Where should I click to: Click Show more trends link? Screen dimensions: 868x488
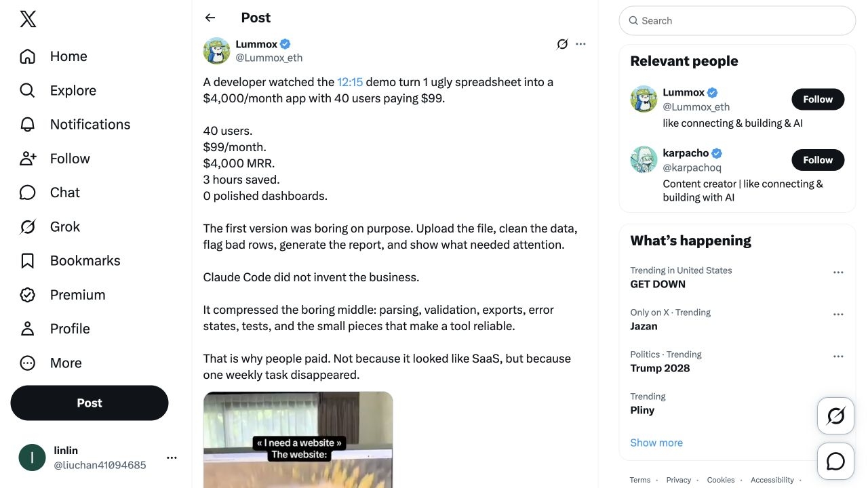(656, 443)
